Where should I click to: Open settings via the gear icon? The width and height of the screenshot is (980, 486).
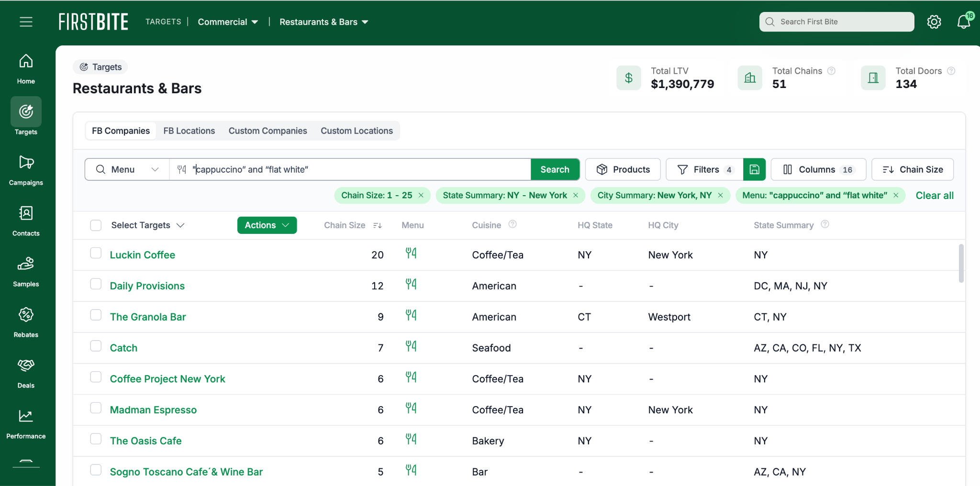(x=934, y=22)
